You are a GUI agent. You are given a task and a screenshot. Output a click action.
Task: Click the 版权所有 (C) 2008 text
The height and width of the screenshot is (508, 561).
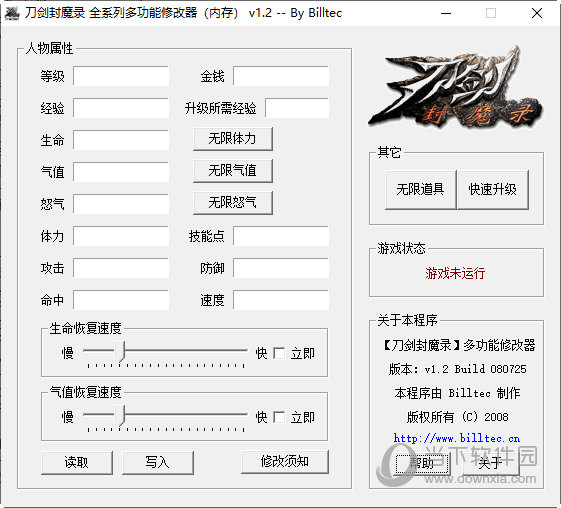[x=458, y=417]
